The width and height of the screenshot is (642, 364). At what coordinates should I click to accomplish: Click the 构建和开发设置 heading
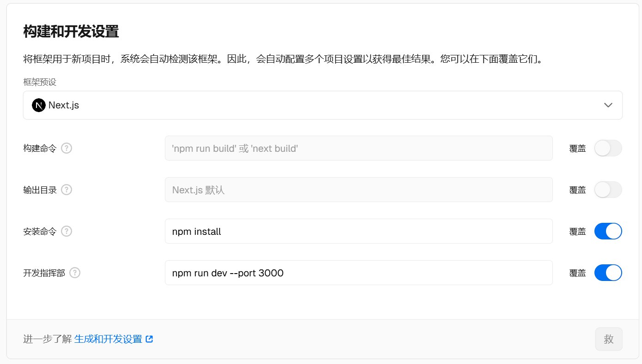pos(71,32)
